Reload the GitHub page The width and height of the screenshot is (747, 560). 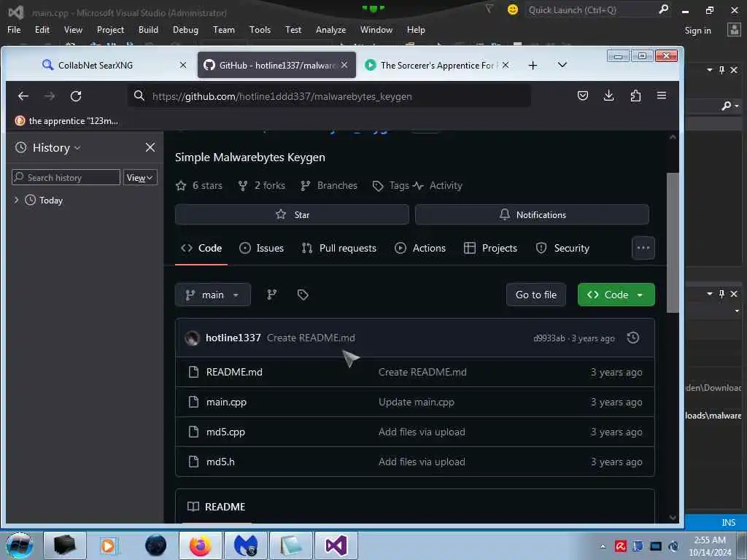(76, 96)
